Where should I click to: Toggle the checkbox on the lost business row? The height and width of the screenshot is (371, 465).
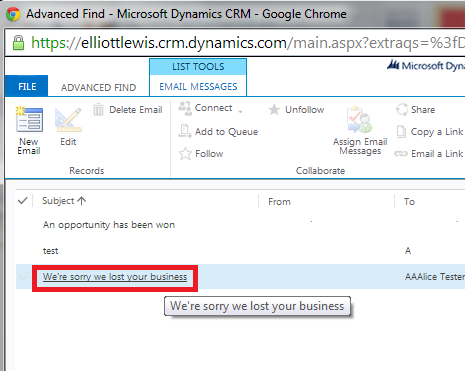point(23,276)
